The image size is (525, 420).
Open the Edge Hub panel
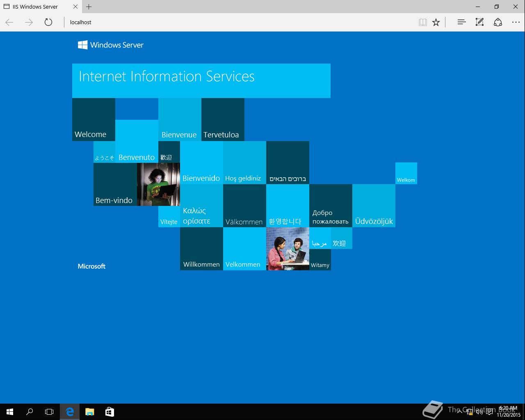click(x=461, y=22)
